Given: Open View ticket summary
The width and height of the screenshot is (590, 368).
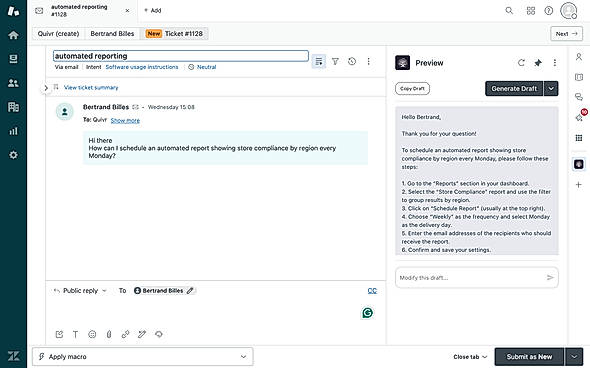Looking at the screenshot, I should click(91, 87).
